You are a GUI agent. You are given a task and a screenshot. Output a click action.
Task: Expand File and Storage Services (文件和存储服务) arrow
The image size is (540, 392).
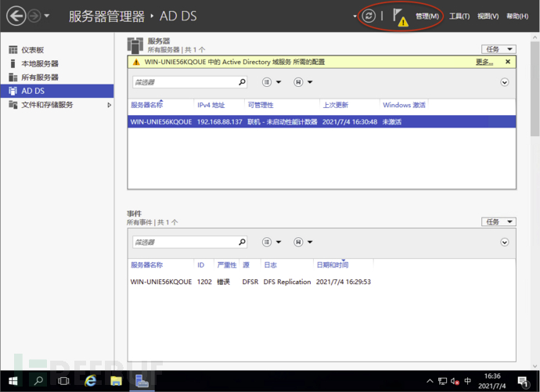click(x=109, y=105)
